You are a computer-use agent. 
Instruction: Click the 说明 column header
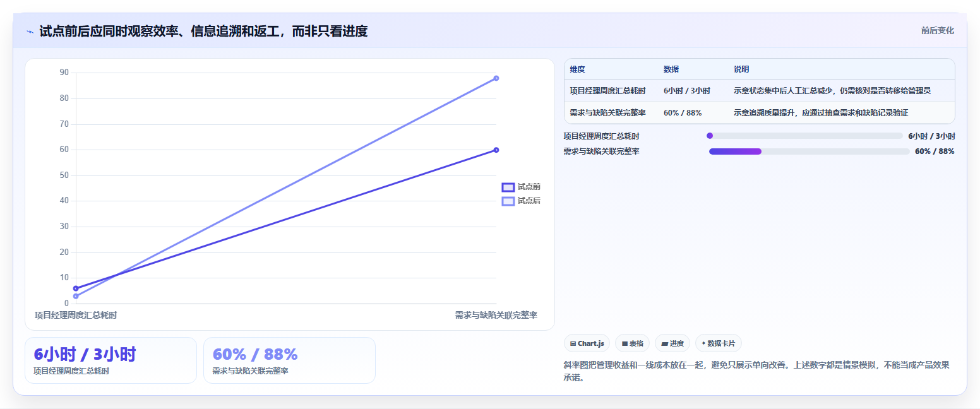[x=741, y=69]
